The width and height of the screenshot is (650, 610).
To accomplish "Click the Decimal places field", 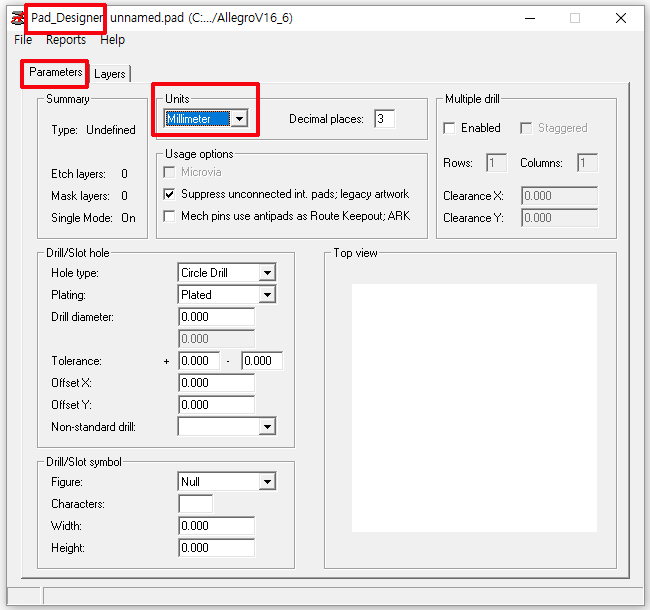I will 384,119.
